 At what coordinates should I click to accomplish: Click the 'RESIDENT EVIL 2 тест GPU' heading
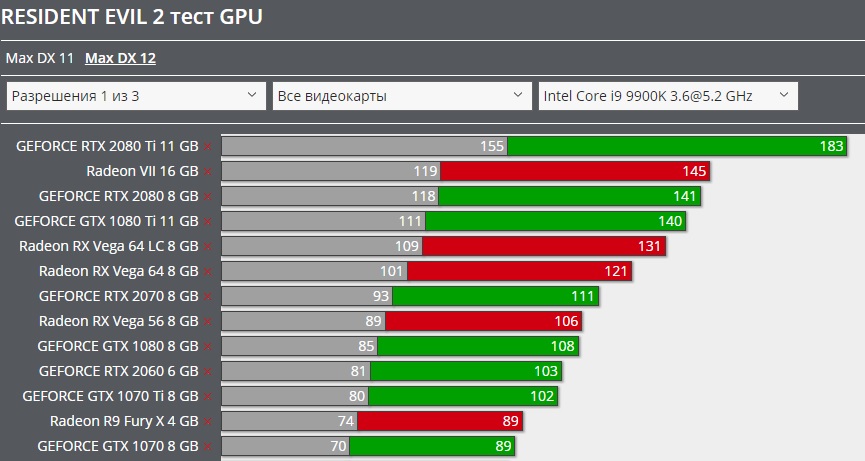pyautogui.click(x=132, y=17)
